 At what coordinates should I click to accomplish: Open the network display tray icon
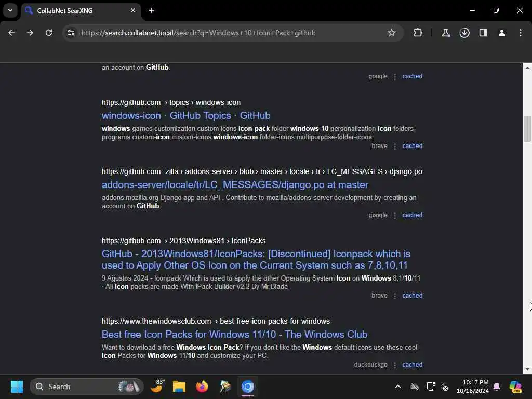tap(431, 387)
